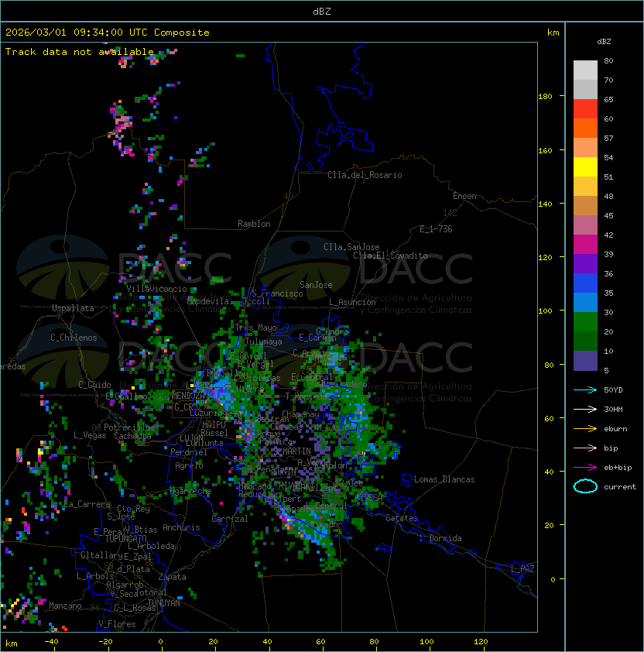Click the 'C_Chilenos' map label
Viewport: 644px width, 652px height.
click(74, 338)
